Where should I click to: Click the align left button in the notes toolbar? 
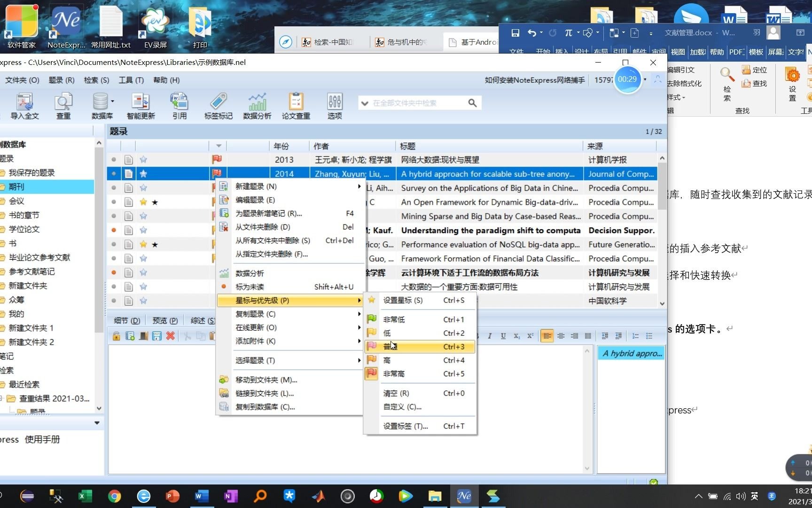(x=547, y=336)
